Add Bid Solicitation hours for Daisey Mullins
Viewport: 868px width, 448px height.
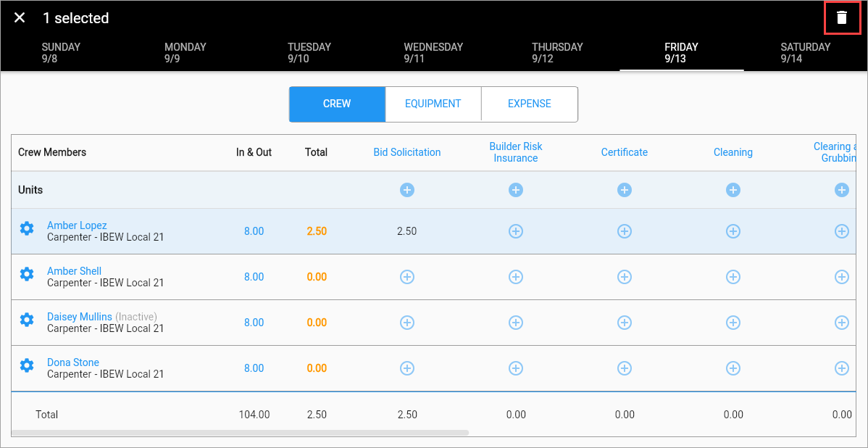[x=407, y=323]
